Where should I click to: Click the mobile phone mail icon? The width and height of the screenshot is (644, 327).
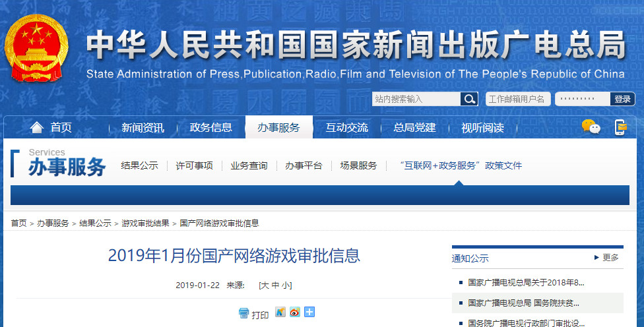[620, 127]
